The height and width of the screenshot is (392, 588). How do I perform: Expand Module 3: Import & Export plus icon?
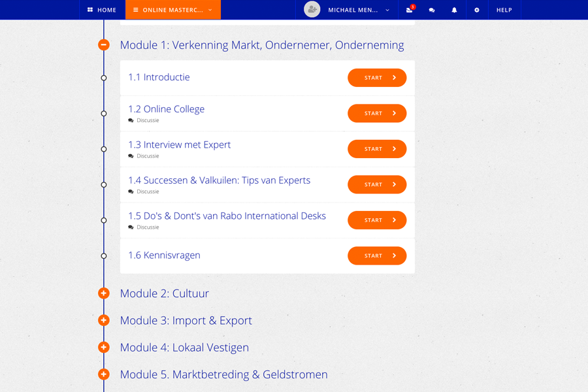click(x=104, y=320)
